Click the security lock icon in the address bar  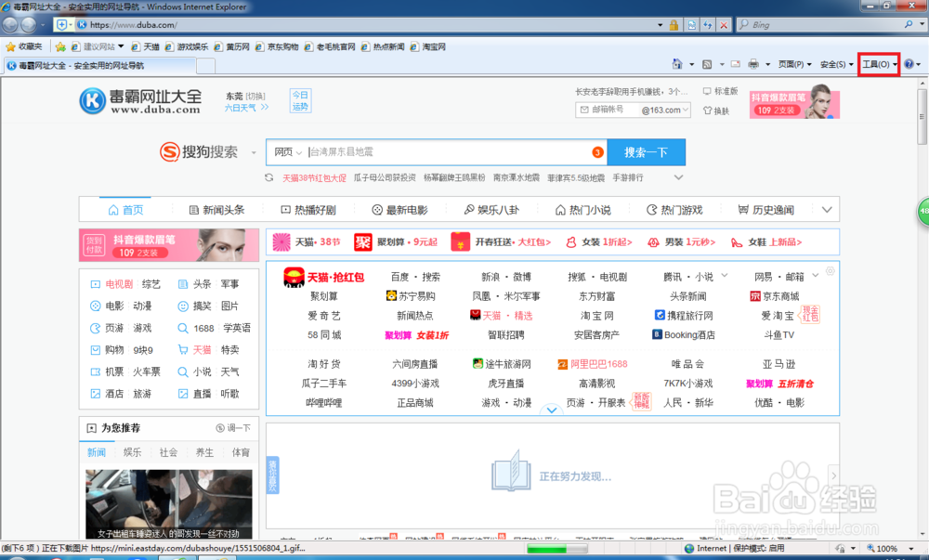pos(674,25)
